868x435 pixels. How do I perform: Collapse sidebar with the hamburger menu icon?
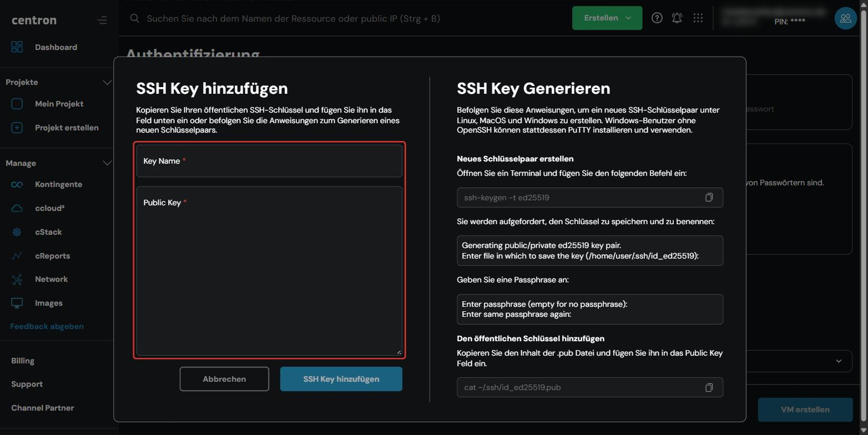pos(102,21)
